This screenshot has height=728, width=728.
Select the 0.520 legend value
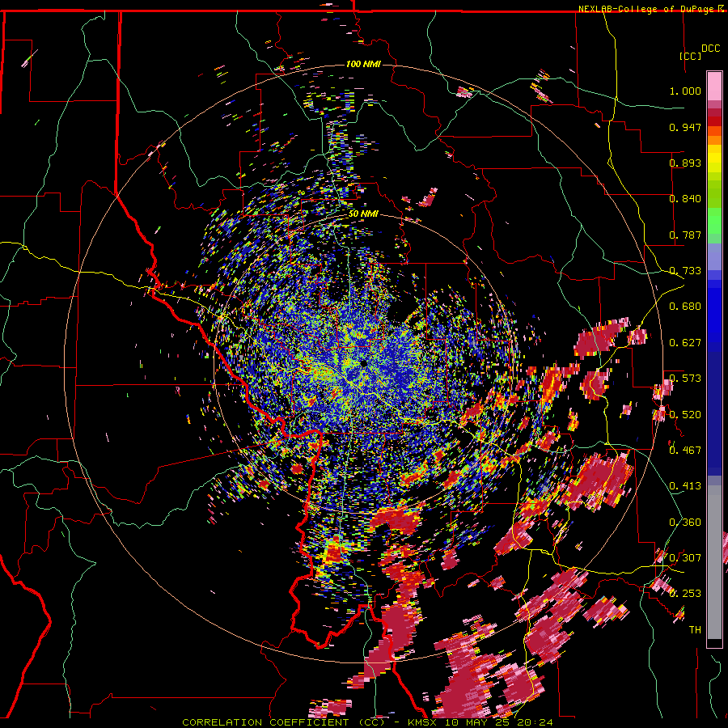[685, 415]
